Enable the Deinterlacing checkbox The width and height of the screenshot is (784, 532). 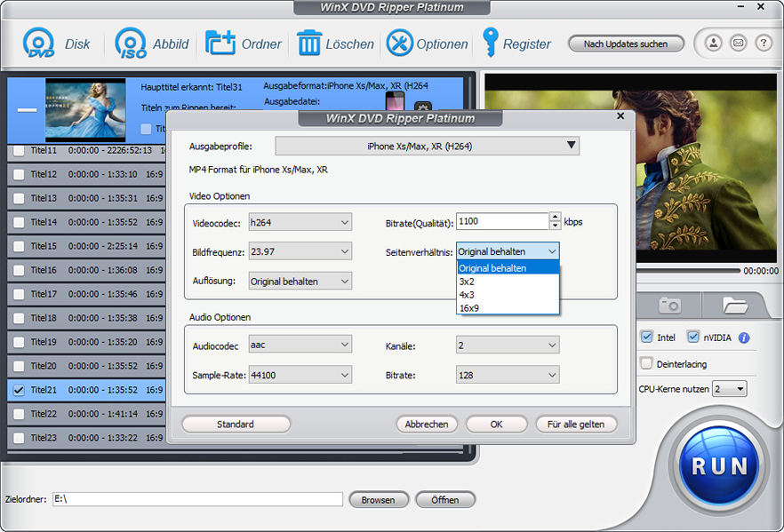click(x=645, y=363)
